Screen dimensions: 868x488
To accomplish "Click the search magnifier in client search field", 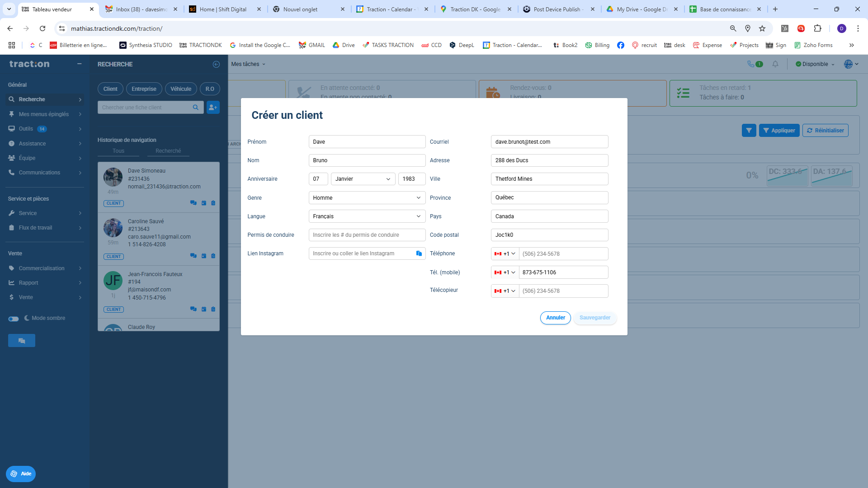I will point(196,108).
